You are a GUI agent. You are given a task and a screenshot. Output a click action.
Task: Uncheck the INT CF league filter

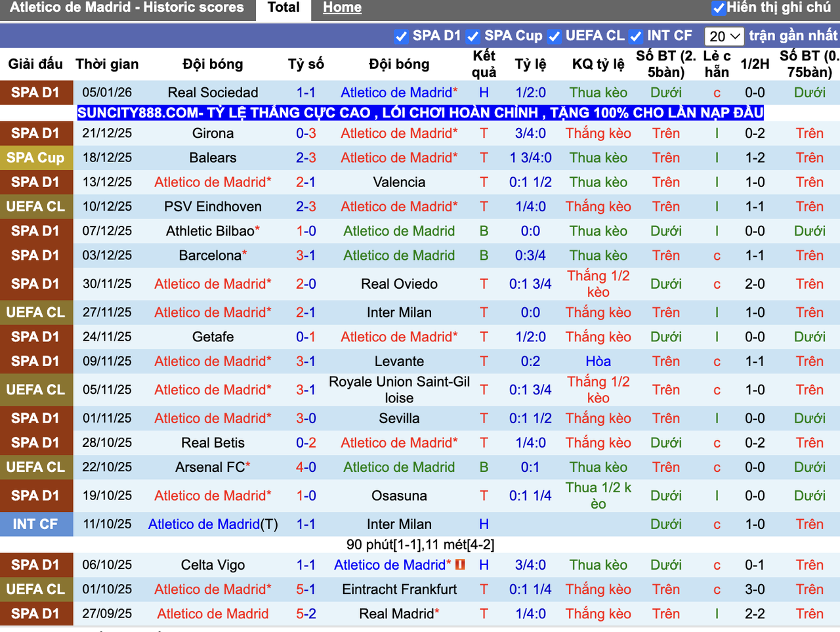635,37
